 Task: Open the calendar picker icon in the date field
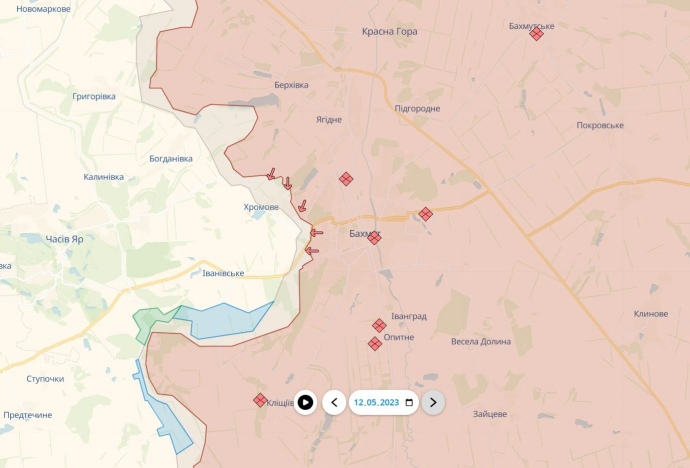coord(409,402)
